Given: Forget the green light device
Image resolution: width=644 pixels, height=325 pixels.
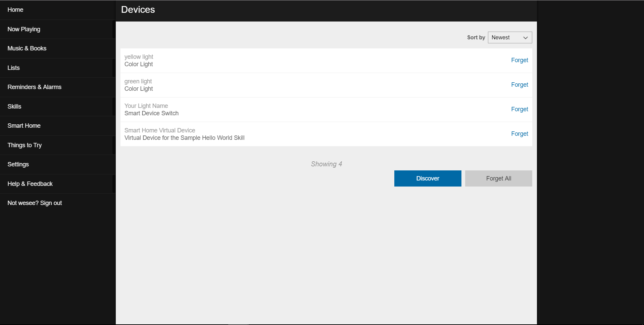Looking at the screenshot, I should point(519,85).
